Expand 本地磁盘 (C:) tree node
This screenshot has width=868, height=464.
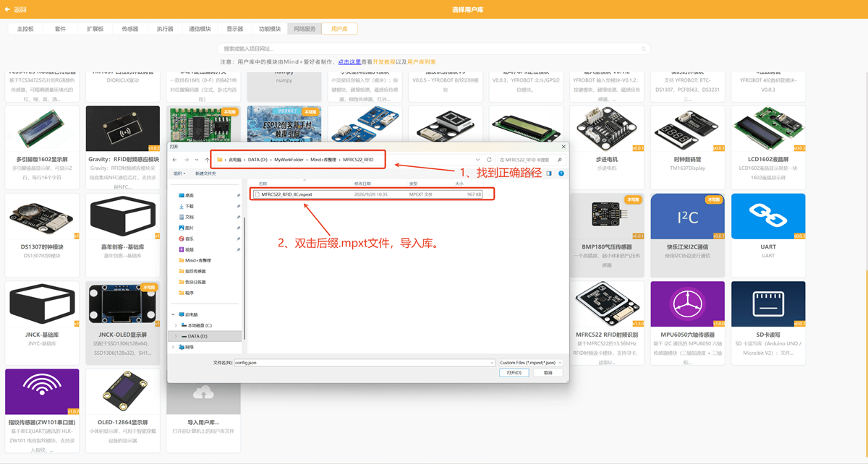pos(175,325)
